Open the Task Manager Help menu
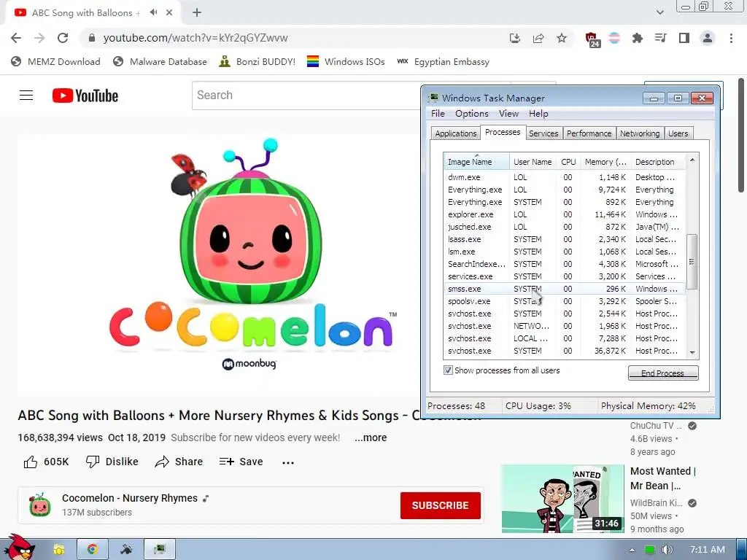Viewport: 747px width, 560px height. pos(538,113)
